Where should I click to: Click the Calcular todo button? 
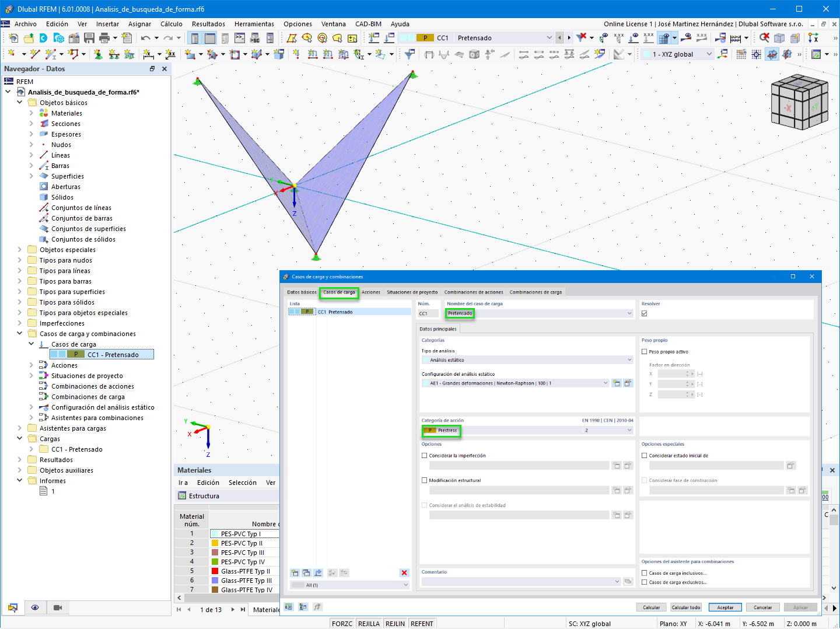point(686,607)
